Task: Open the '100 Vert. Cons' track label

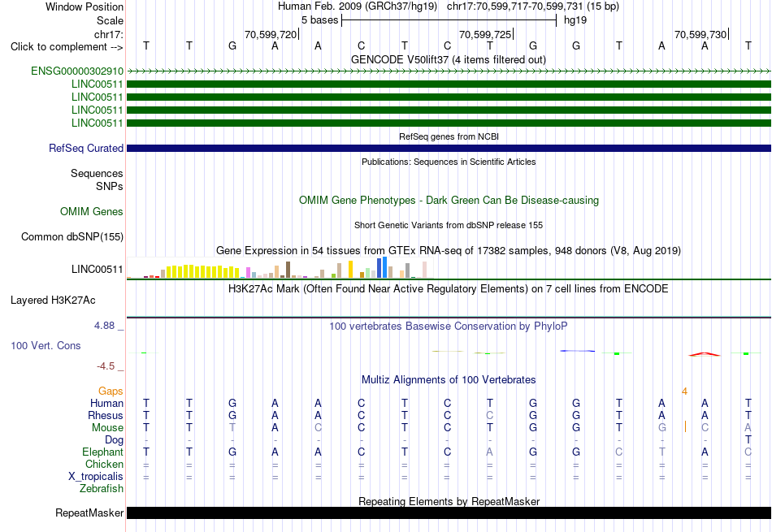Action: click(46, 345)
